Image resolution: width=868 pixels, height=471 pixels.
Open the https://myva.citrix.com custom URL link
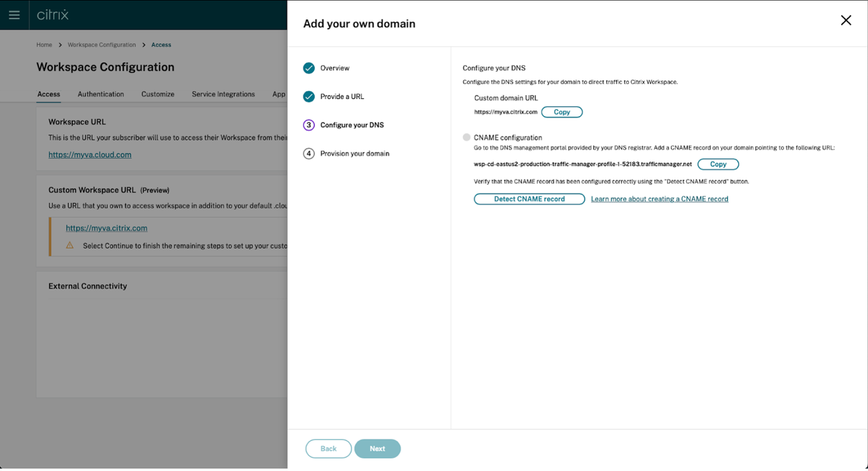point(107,228)
